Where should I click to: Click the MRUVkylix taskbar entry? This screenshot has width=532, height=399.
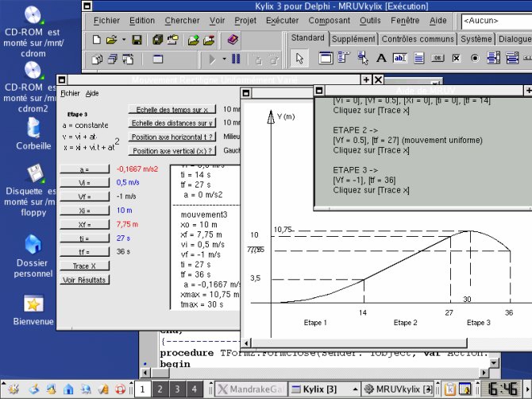399,389
